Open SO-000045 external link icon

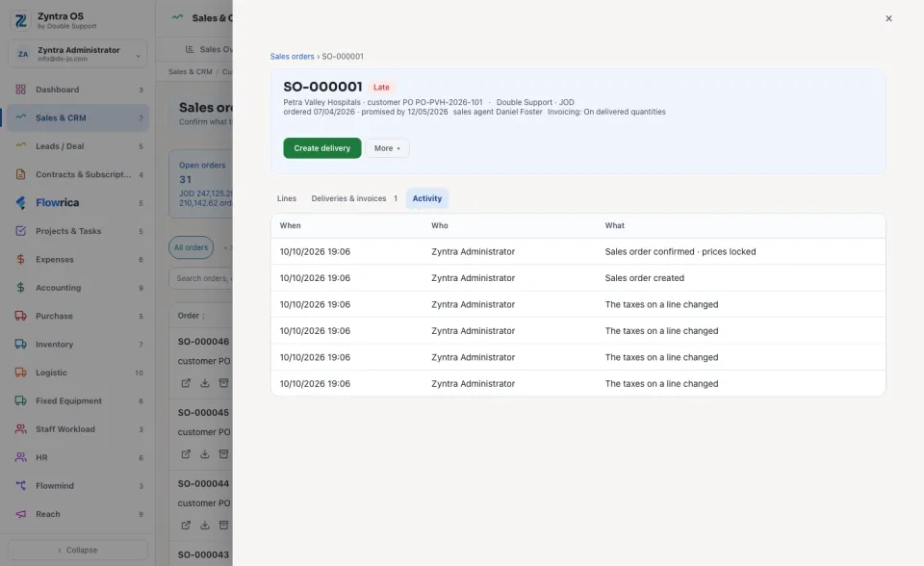point(186,454)
